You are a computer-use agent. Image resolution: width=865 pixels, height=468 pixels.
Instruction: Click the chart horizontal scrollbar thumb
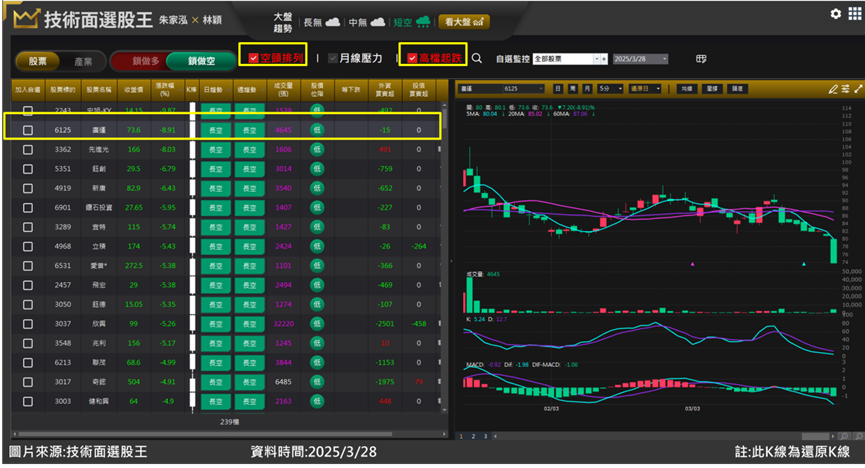click(815, 436)
